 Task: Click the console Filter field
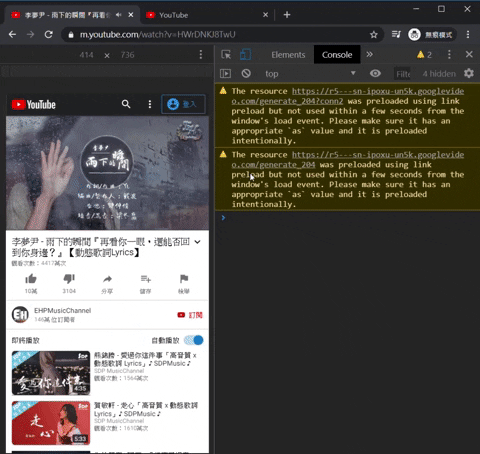pos(403,74)
